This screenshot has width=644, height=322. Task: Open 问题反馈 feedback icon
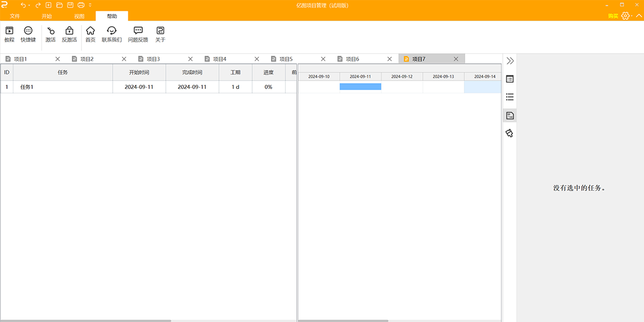pos(138,34)
